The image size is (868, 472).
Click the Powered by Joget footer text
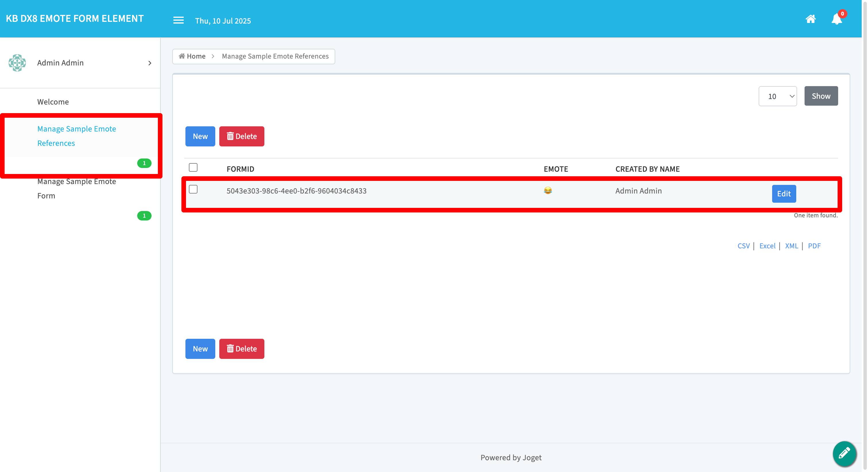coord(511,458)
